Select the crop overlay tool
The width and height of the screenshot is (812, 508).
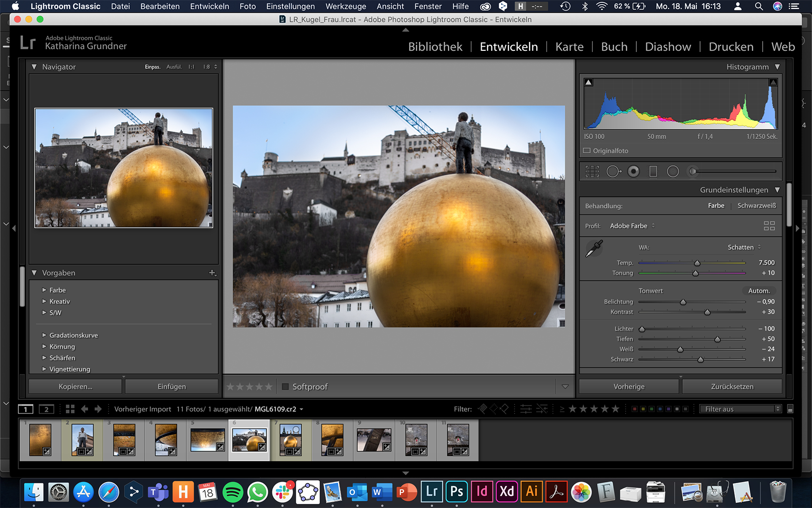592,172
